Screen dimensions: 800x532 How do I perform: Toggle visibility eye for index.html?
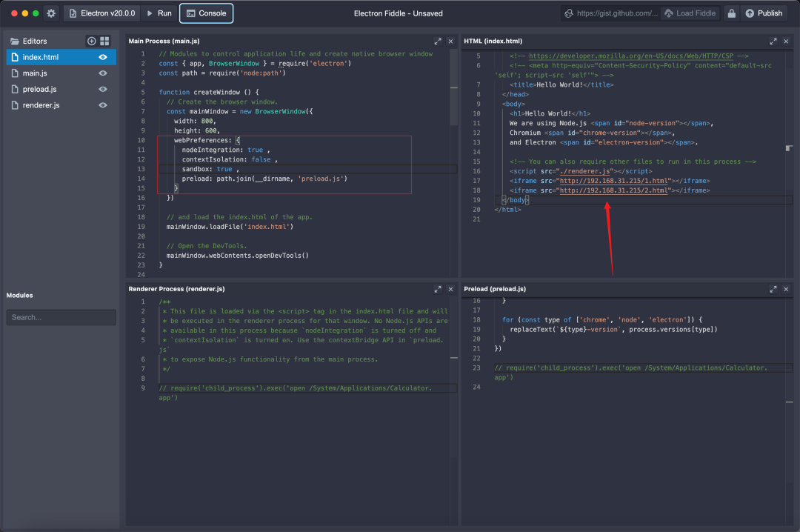point(103,57)
